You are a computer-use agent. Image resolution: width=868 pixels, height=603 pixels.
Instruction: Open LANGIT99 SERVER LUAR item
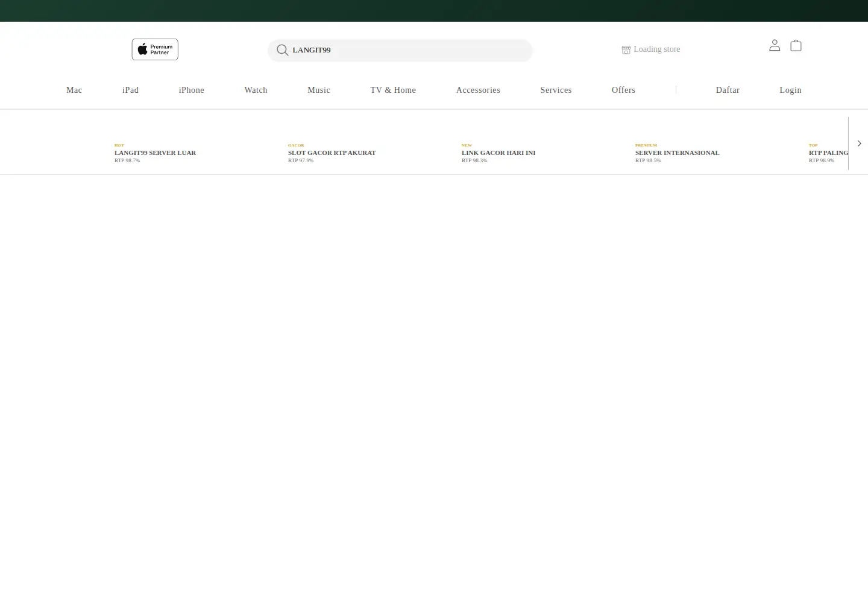pos(155,153)
